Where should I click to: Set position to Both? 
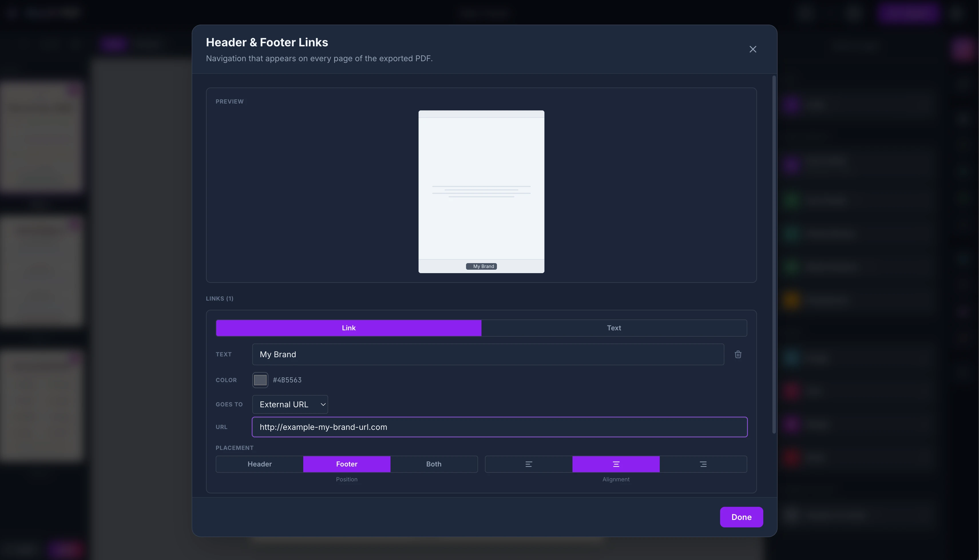click(x=434, y=464)
